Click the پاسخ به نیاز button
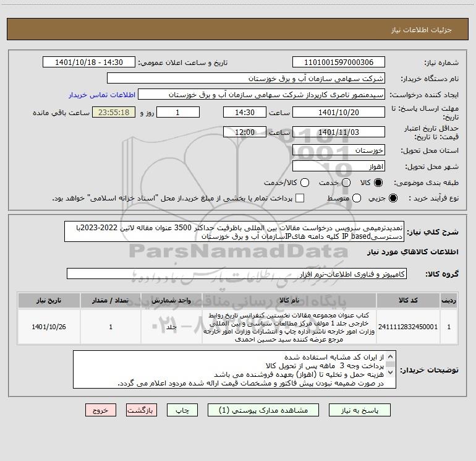Image resolution: width=476 pixels, height=461 pixels. click(359, 410)
